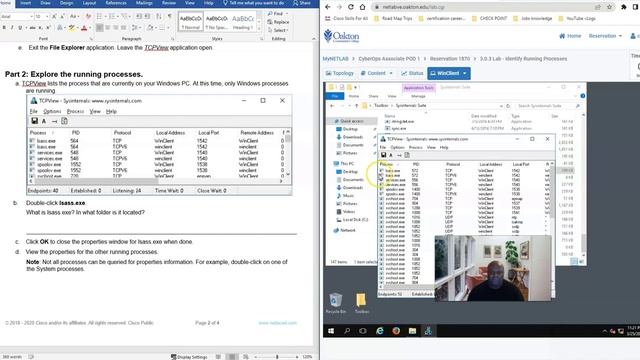Open the Word font size combo box
This screenshot has width=640, height=360.
tap(42, 16)
